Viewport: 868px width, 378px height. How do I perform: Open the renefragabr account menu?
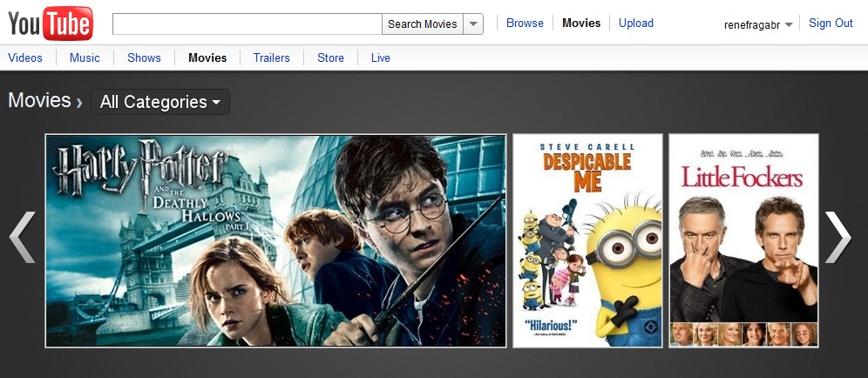(x=758, y=24)
